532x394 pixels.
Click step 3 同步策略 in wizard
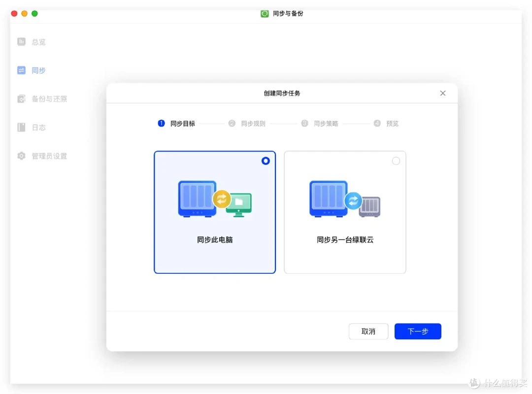[320, 124]
